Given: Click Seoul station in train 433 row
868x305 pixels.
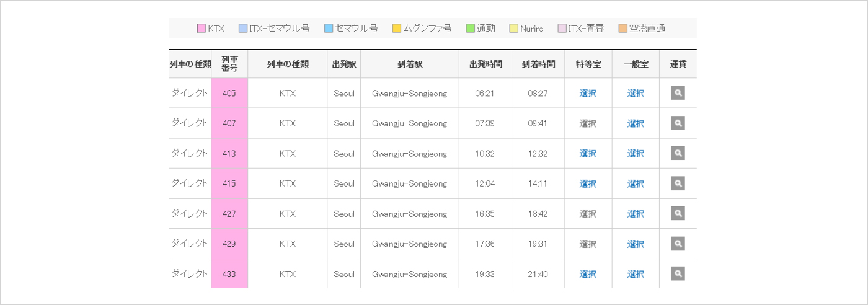Looking at the screenshot, I should click(344, 274).
